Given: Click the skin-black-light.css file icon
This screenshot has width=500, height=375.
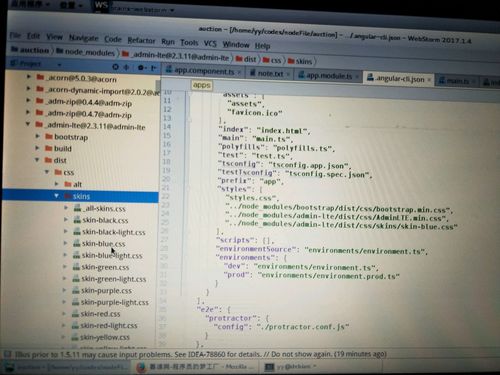Looking at the screenshot, I should tap(77, 231).
